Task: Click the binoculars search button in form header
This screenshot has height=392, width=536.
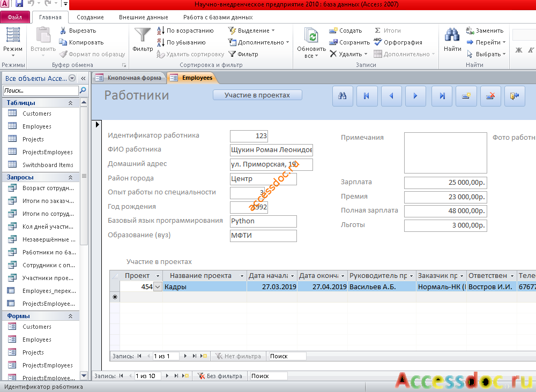Action: [343, 96]
